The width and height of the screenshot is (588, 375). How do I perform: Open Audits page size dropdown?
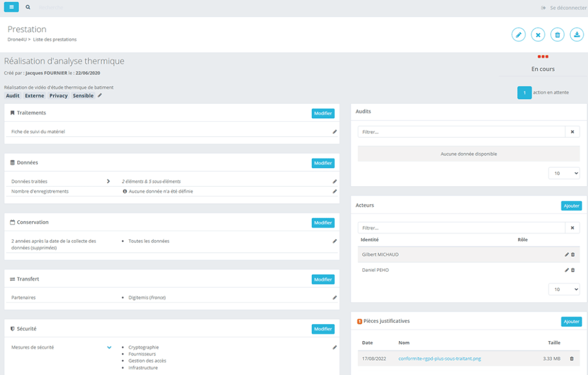pos(564,173)
